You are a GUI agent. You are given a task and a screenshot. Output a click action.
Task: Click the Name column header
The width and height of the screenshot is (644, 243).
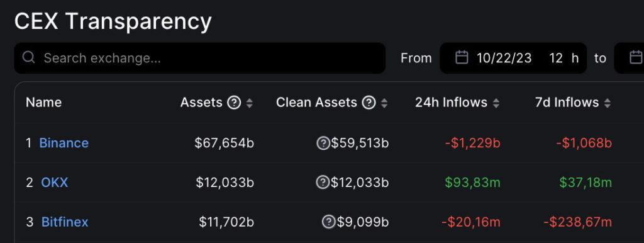[43, 103]
